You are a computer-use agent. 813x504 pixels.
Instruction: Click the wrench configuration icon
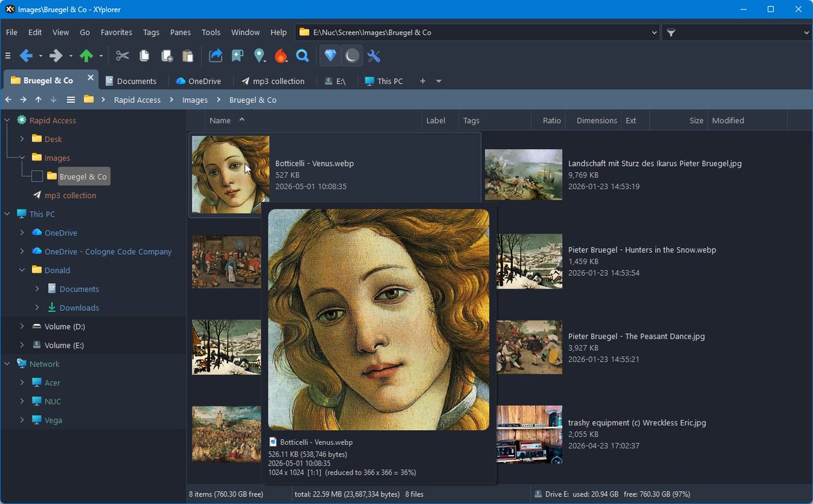point(373,56)
